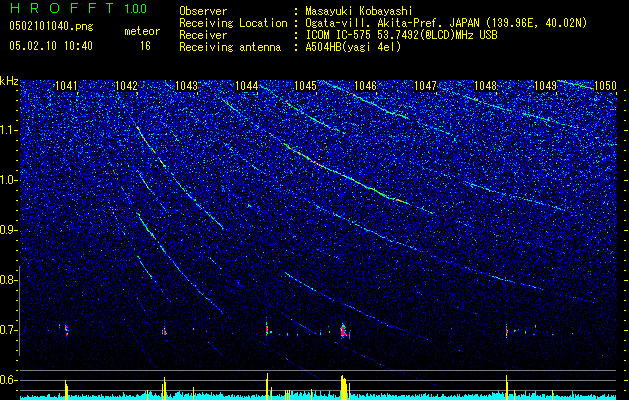Click the 1042 time marker
Image resolution: width=629 pixels, height=400 pixels.
pos(126,86)
